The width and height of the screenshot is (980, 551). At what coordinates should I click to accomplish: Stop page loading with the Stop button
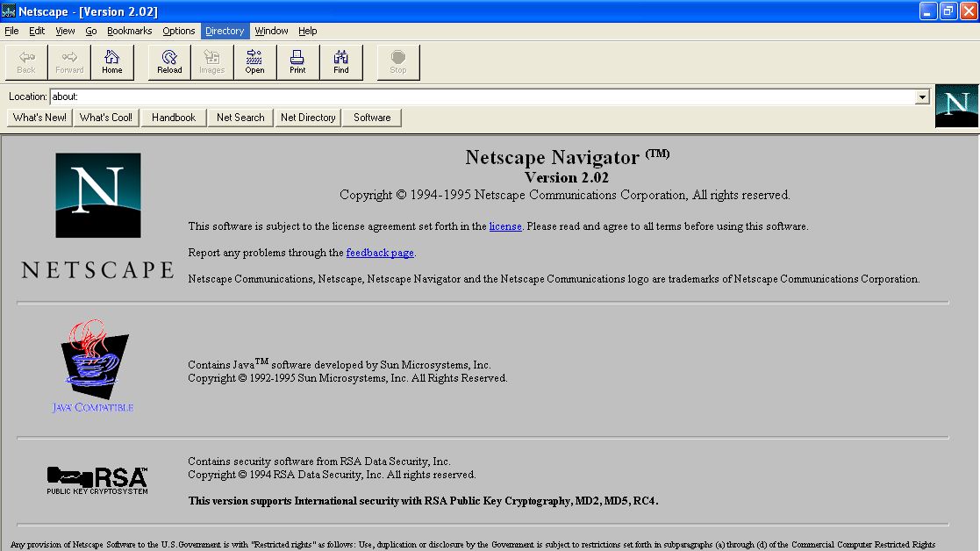point(398,61)
